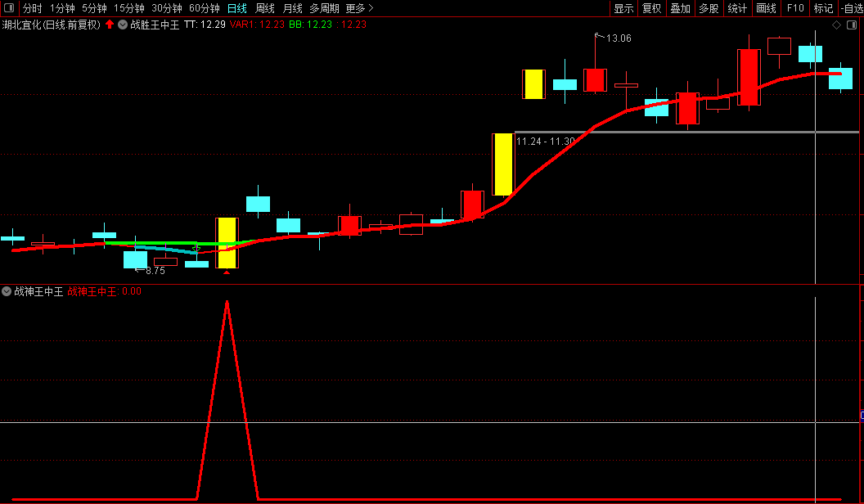Select the 30分钟 period tab
Viewport: 864px width, 504px height.
166,8
